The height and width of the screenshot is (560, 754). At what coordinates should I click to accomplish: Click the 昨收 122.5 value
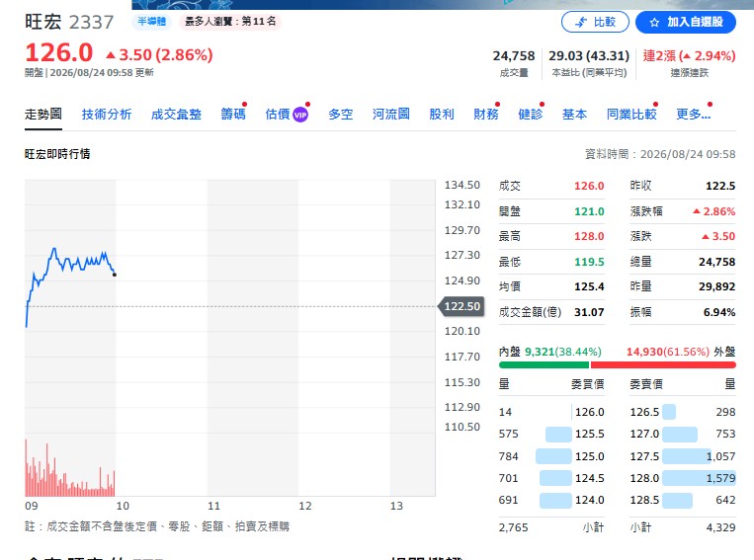click(720, 186)
